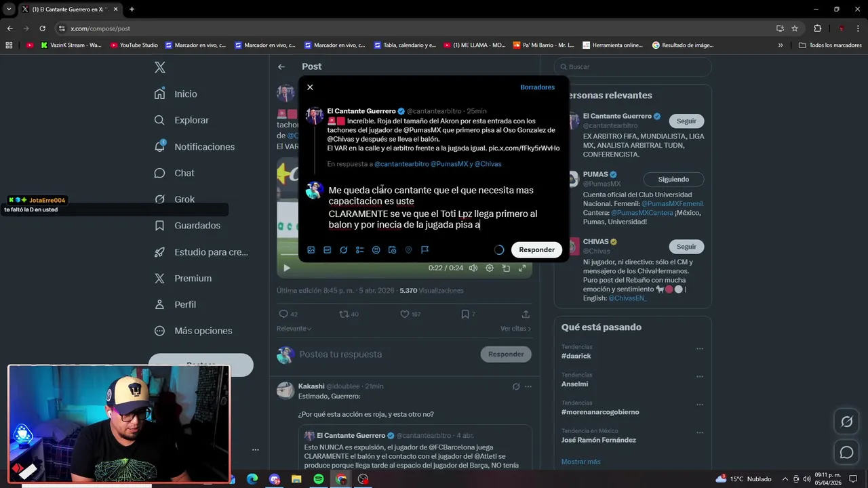Follow El Cantante Guerrero with Seguir
The image size is (868, 488).
coord(686,121)
